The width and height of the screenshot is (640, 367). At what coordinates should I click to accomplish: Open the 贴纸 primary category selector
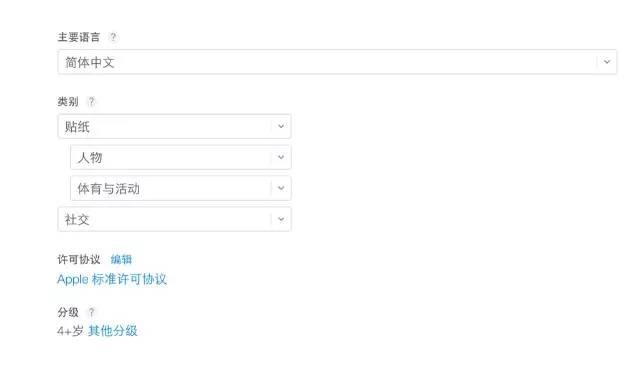pos(174,127)
